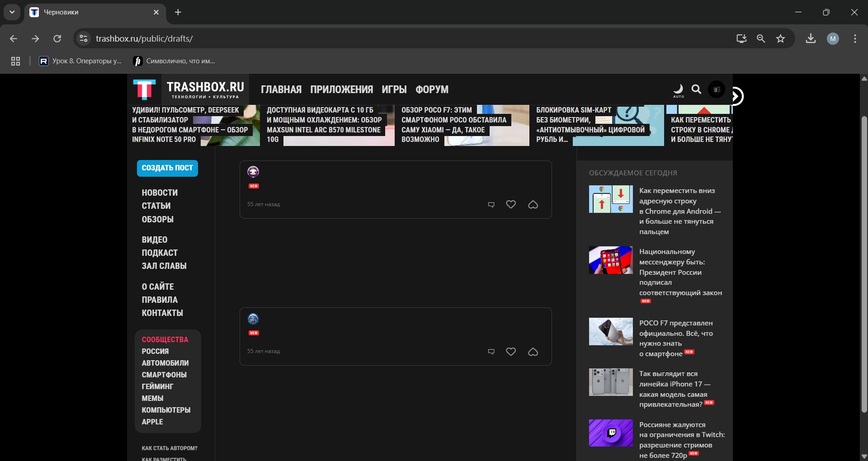This screenshot has width=868, height=461.
Task: Click the Trashbox T logo icon
Action: 144,89
